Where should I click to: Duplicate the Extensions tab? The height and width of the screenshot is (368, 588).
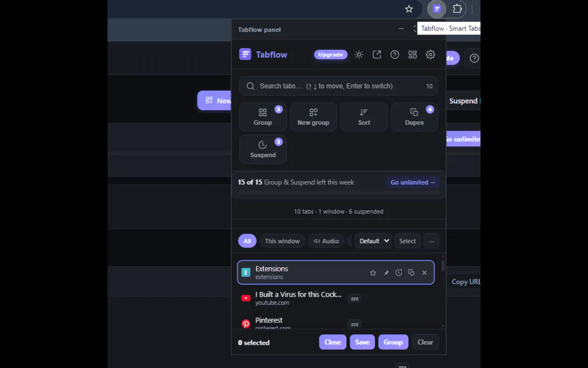click(411, 273)
